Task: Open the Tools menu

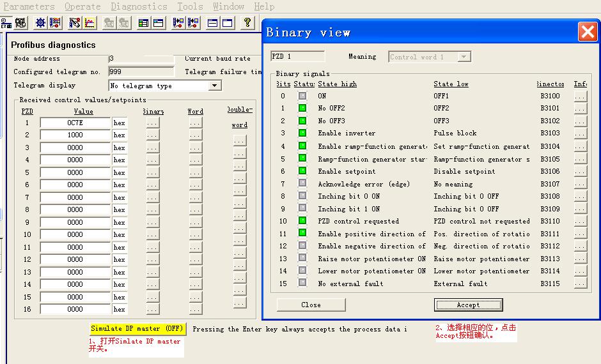Action: point(190,6)
